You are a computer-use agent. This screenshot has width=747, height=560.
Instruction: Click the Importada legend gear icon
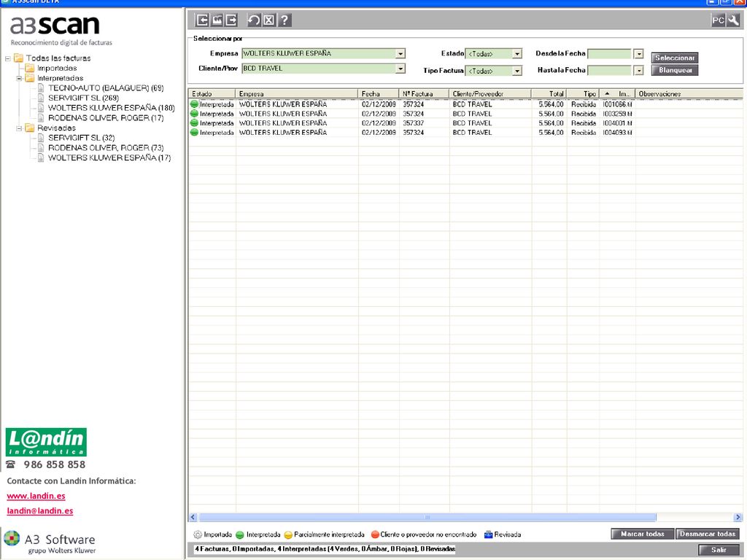click(x=198, y=534)
